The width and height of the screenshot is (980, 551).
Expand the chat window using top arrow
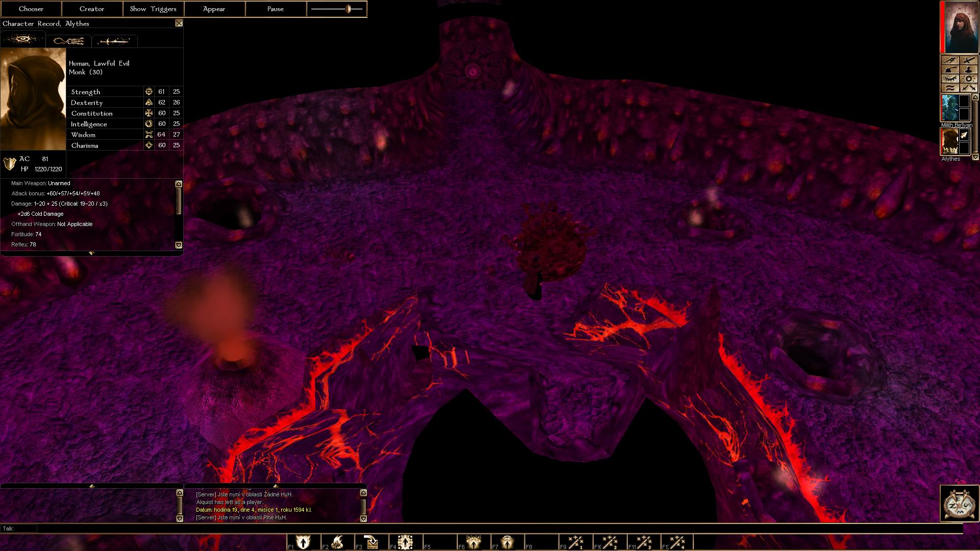coord(276,486)
